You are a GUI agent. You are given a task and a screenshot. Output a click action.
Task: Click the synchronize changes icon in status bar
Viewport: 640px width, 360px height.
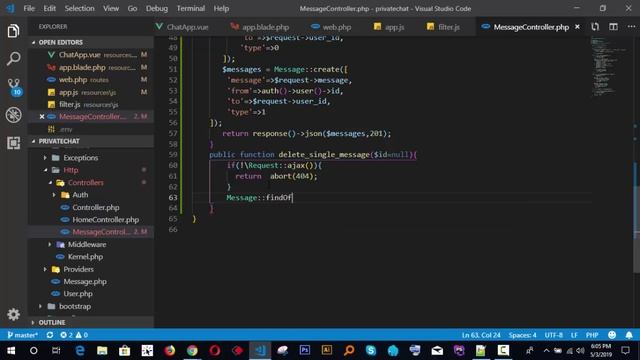coord(50,335)
